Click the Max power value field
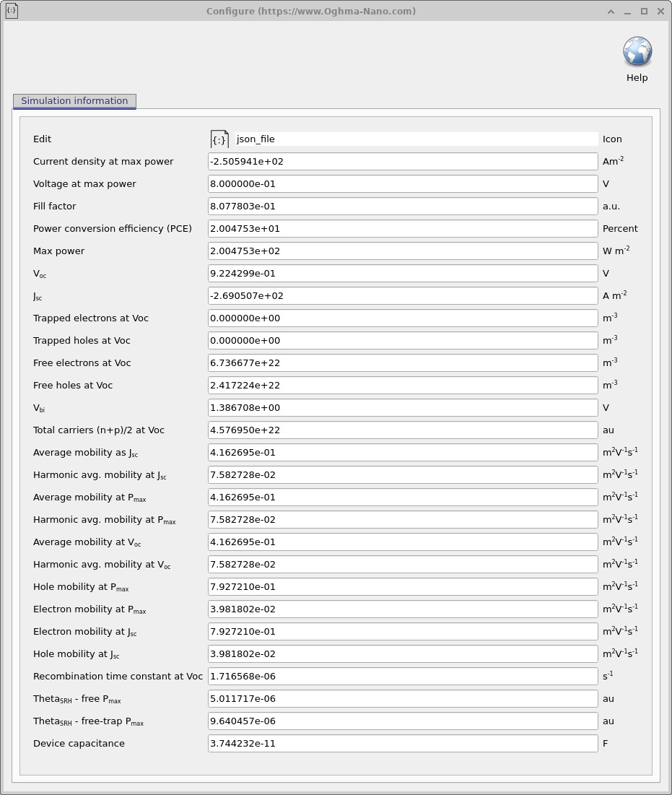This screenshot has width=672, height=795. 403,251
